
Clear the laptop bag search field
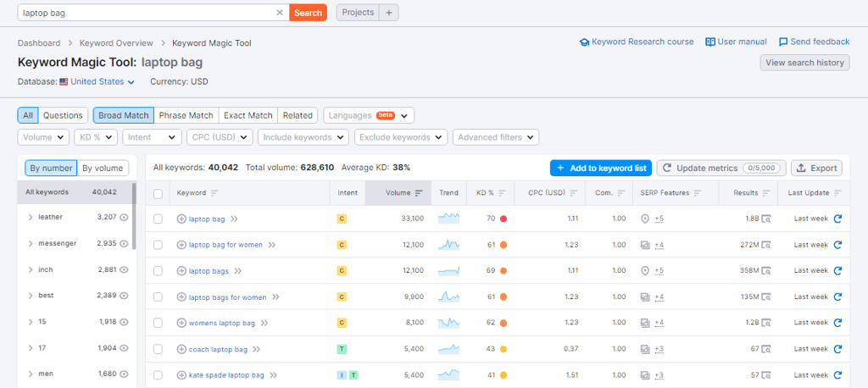coord(280,13)
